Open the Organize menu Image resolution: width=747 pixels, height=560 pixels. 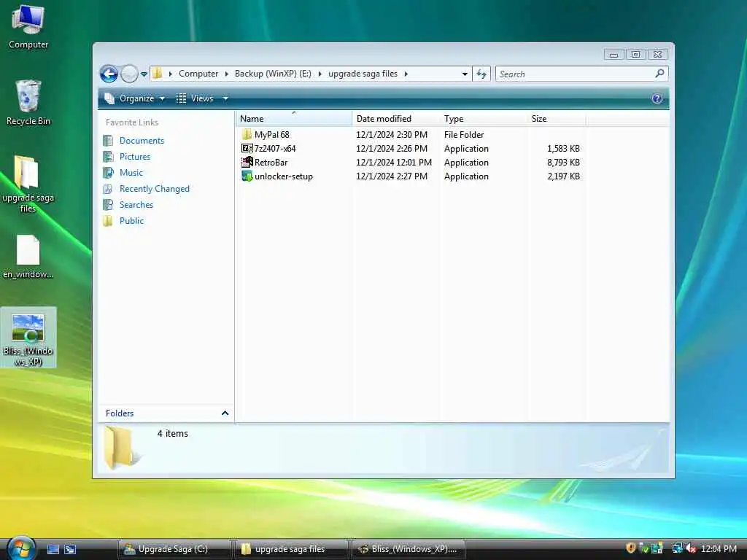click(x=135, y=98)
